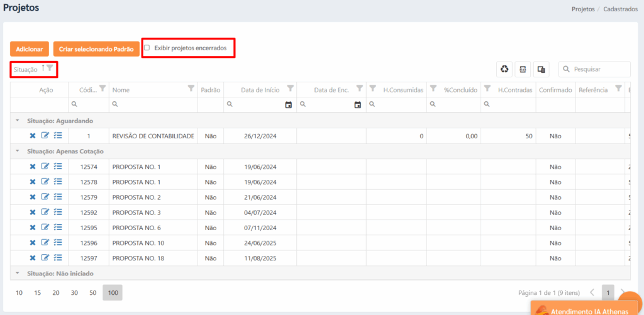Viewport: 644px width, 315px height.
Task: Open the H.Consumidas column filter icon
Action: 372,88
